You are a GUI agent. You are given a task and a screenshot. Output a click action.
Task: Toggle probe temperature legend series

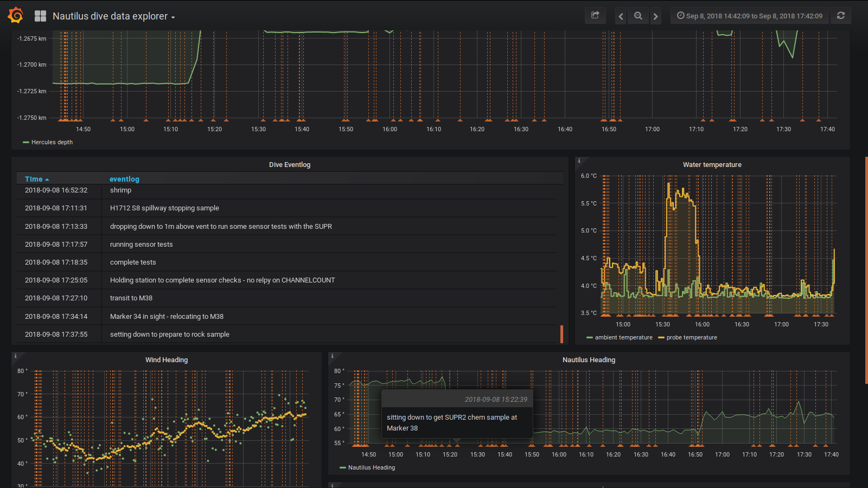click(692, 337)
